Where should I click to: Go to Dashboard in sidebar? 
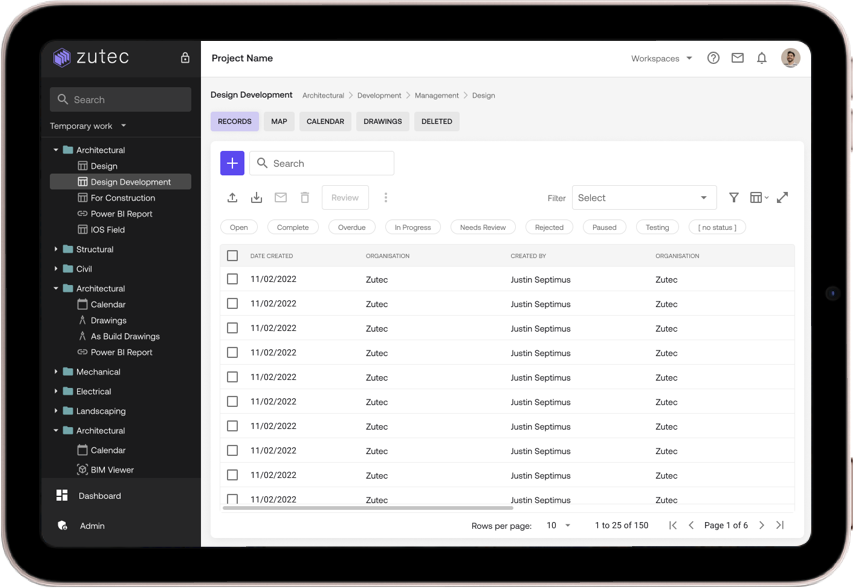tap(99, 496)
